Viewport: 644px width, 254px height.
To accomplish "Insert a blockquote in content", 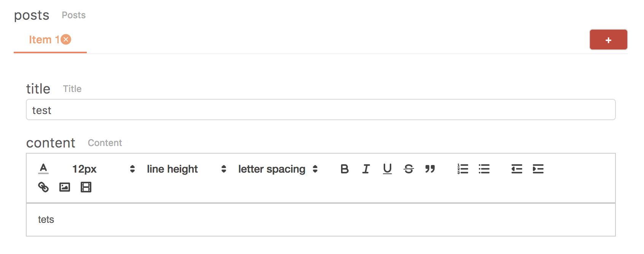I will [x=430, y=169].
